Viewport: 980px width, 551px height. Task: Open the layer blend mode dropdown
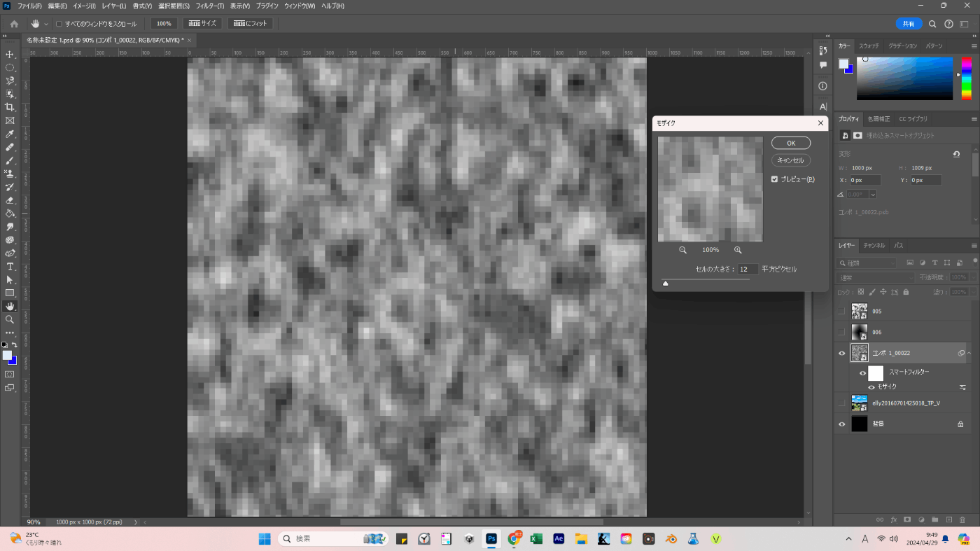click(x=876, y=278)
